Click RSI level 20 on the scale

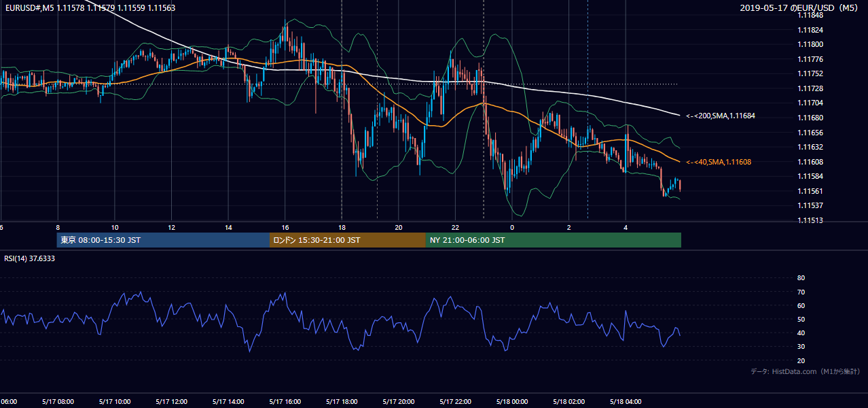(801, 360)
